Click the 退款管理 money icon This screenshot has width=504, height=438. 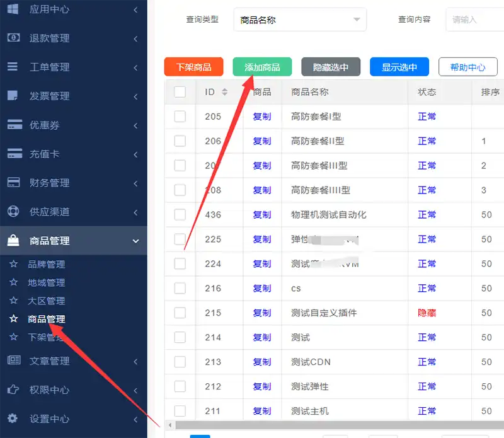13,38
